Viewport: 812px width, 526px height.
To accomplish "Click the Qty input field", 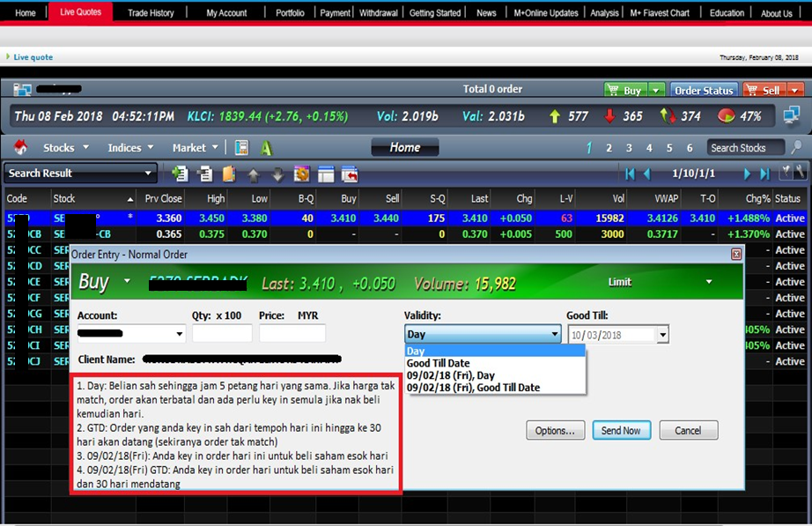I will click(222, 334).
